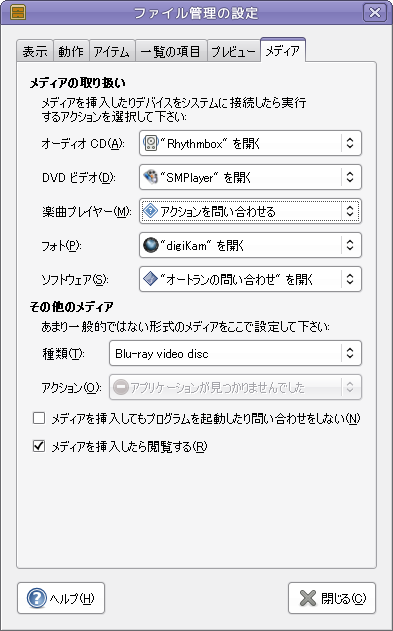Open the オーディオ CD action dropdown

coord(250,143)
